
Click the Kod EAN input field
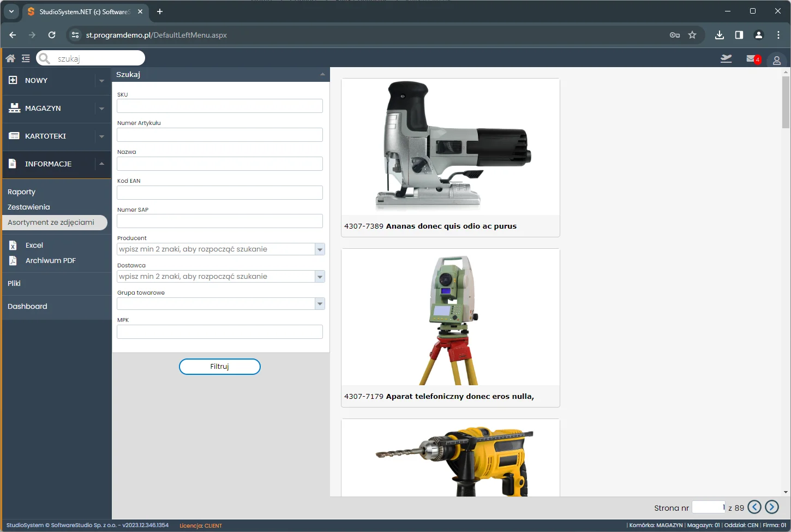pos(220,193)
